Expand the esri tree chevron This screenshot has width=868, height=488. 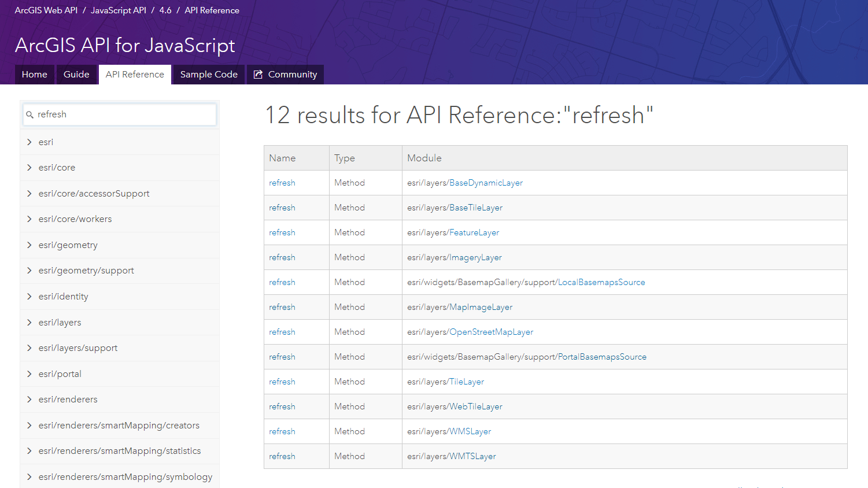(x=29, y=142)
